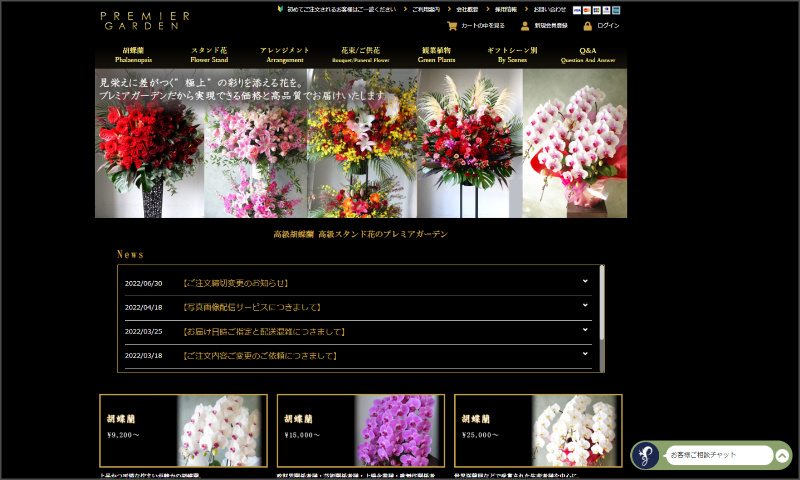Viewport: 800px width, 480px height.
Task: Click the chat widget seahorse icon
Action: coord(647,455)
